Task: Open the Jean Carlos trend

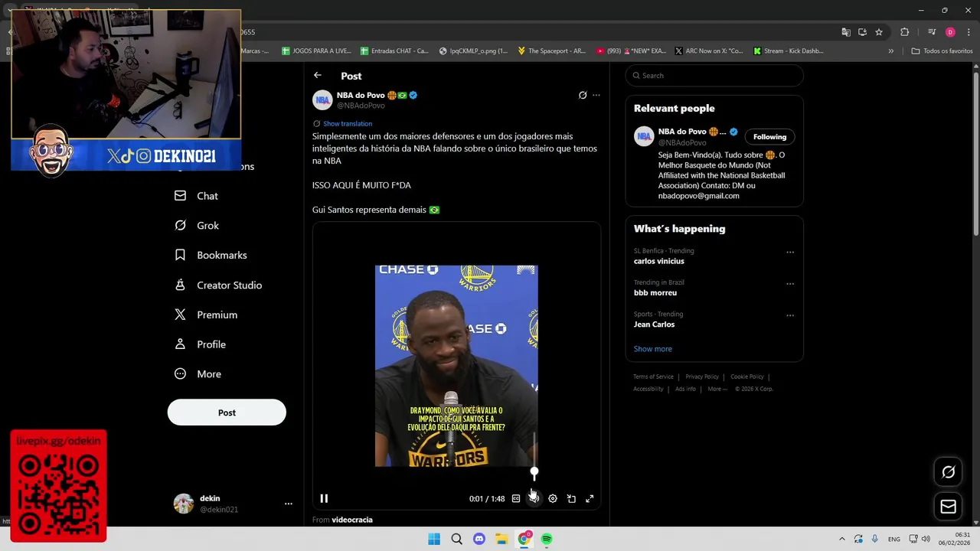Action: click(654, 324)
